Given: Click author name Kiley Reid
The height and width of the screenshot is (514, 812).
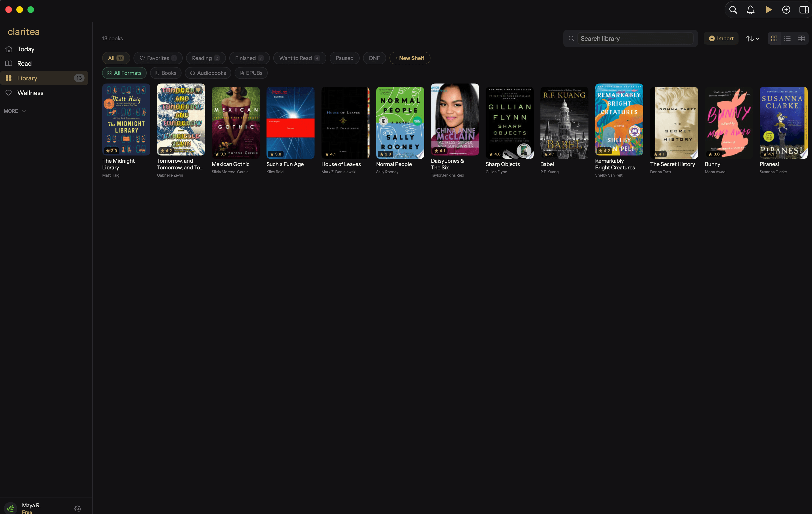Looking at the screenshot, I should (275, 172).
